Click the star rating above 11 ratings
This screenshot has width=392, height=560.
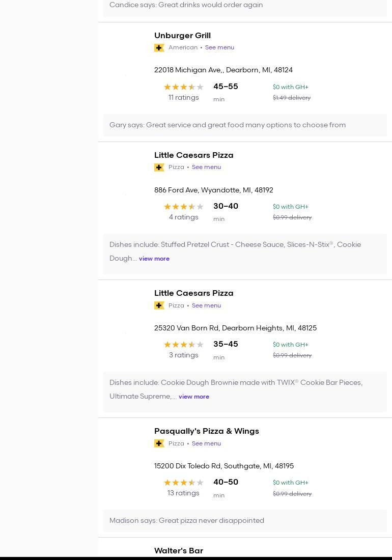pyautogui.click(x=183, y=87)
